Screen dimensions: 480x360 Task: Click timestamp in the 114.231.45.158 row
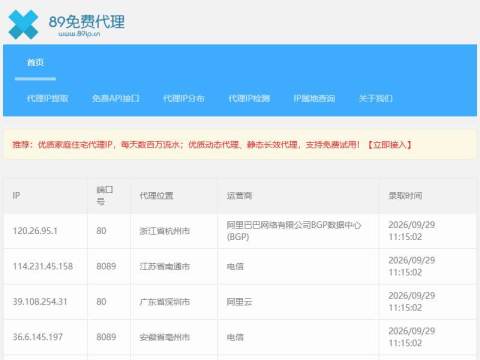[x=412, y=266]
